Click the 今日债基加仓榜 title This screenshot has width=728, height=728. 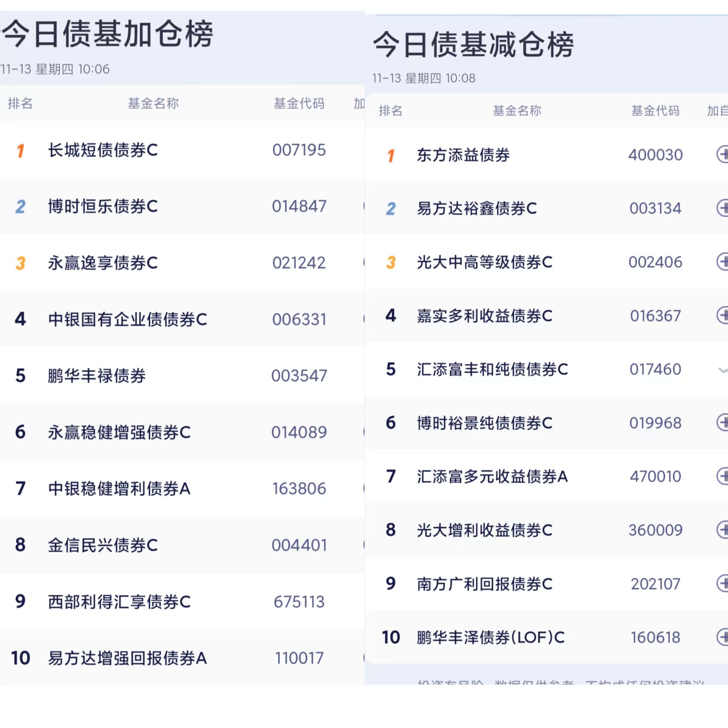point(107,34)
